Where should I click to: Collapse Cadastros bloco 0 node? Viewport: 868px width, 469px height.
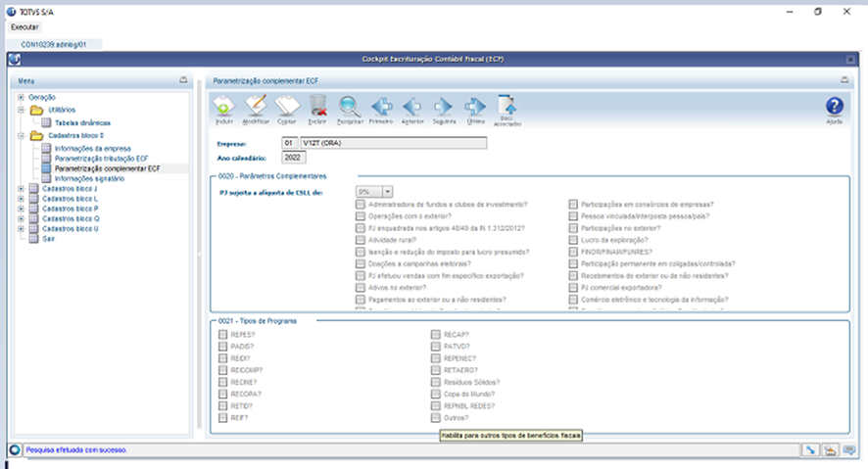tap(21, 135)
